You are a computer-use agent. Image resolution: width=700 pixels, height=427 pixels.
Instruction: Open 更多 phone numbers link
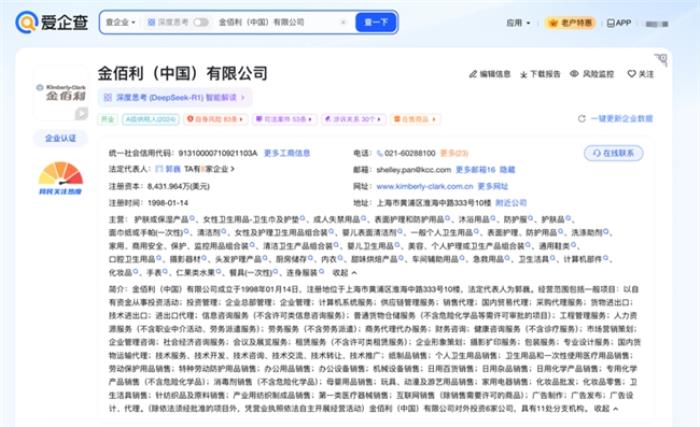coord(454,153)
